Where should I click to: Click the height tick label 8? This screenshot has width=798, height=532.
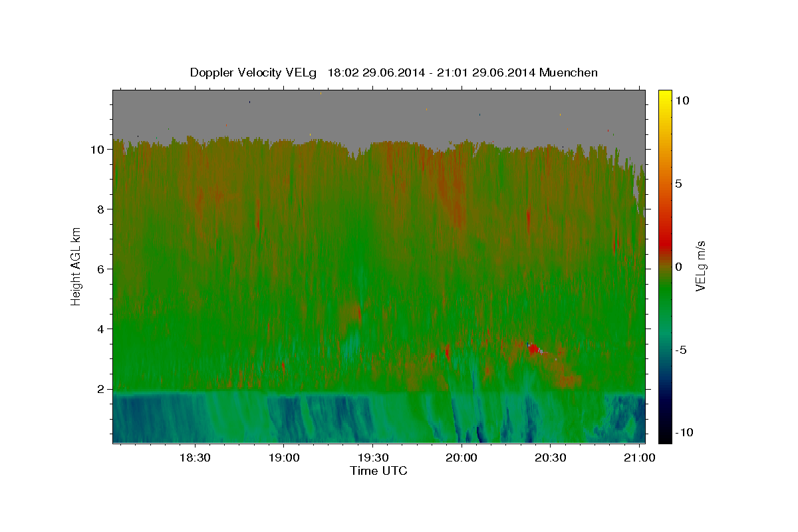point(102,209)
